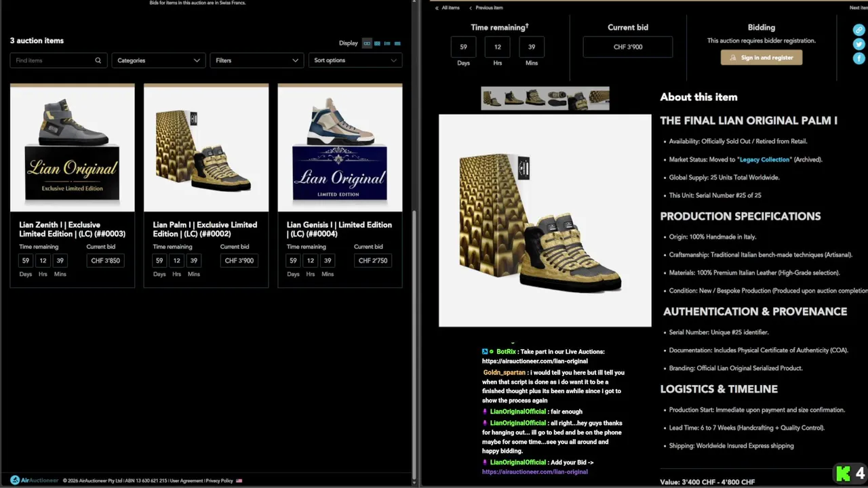Click the 'LOGISTICS & TIMELINE' heading
The width and height of the screenshot is (868, 488).
coord(719,389)
